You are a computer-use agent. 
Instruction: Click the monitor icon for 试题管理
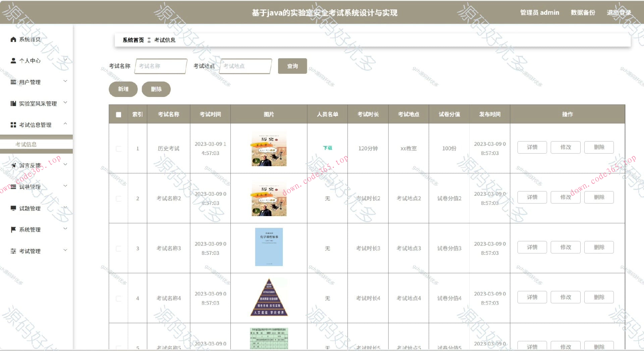pyautogui.click(x=13, y=208)
